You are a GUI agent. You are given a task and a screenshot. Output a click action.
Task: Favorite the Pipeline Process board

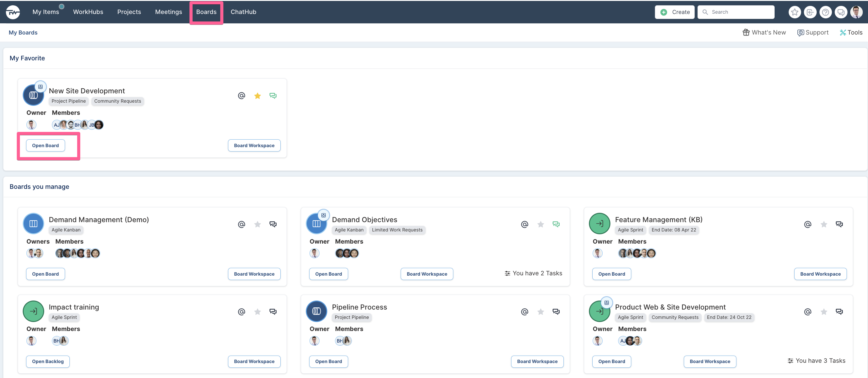[540, 312]
